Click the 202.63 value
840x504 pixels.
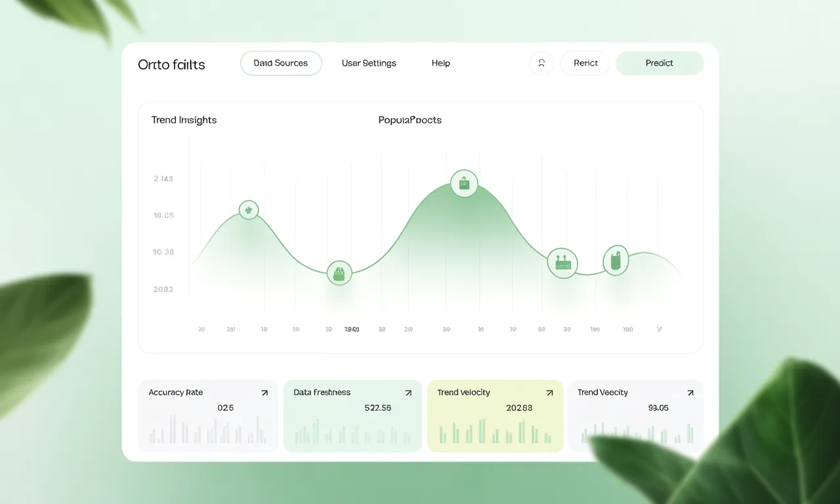pyautogui.click(x=519, y=408)
